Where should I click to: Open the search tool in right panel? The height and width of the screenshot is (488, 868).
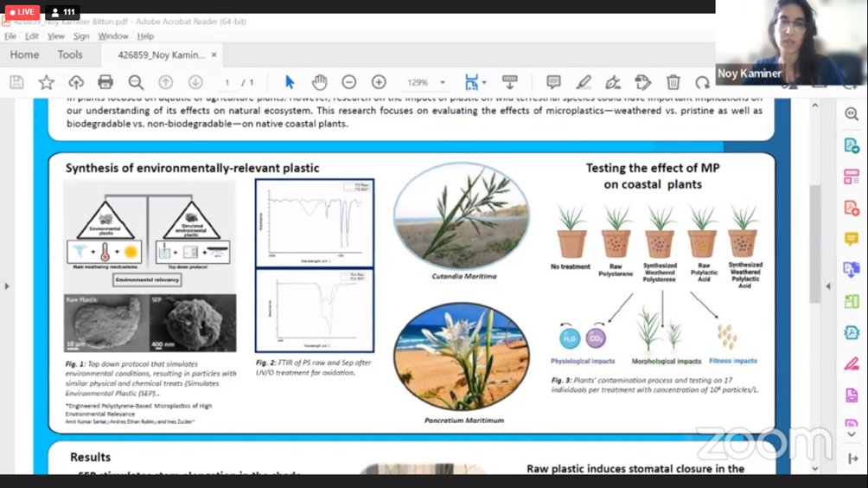click(x=852, y=114)
